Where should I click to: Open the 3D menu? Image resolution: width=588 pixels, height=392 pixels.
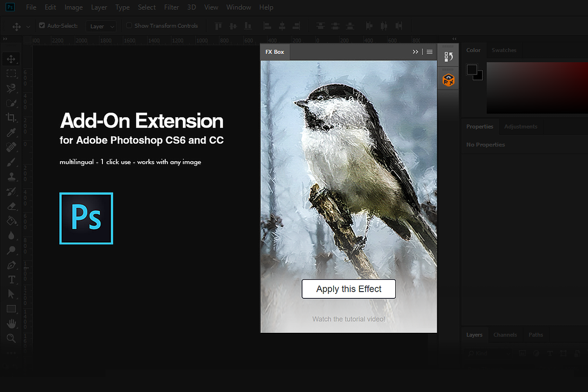(192, 7)
